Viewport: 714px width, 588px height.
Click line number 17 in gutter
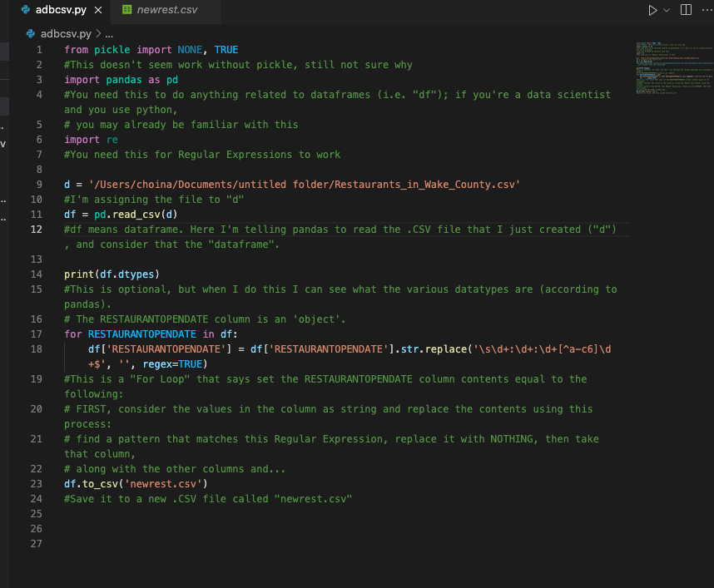pyautogui.click(x=37, y=334)
